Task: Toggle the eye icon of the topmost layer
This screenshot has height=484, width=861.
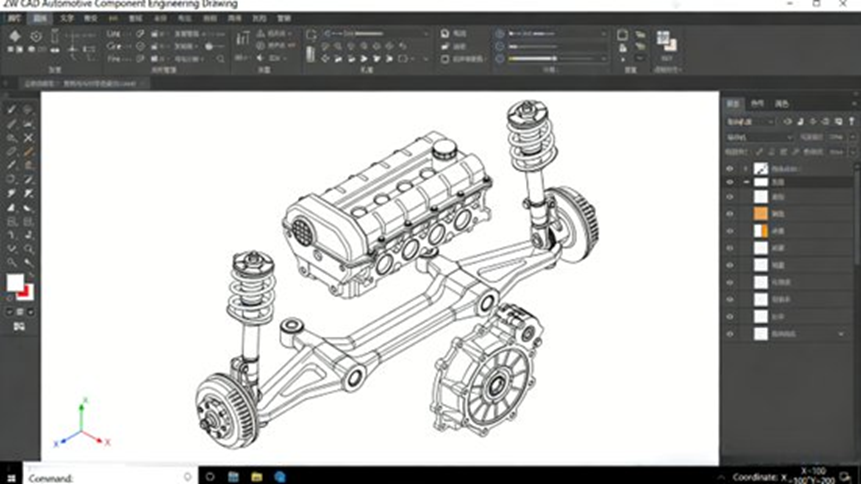Action: 730,169
